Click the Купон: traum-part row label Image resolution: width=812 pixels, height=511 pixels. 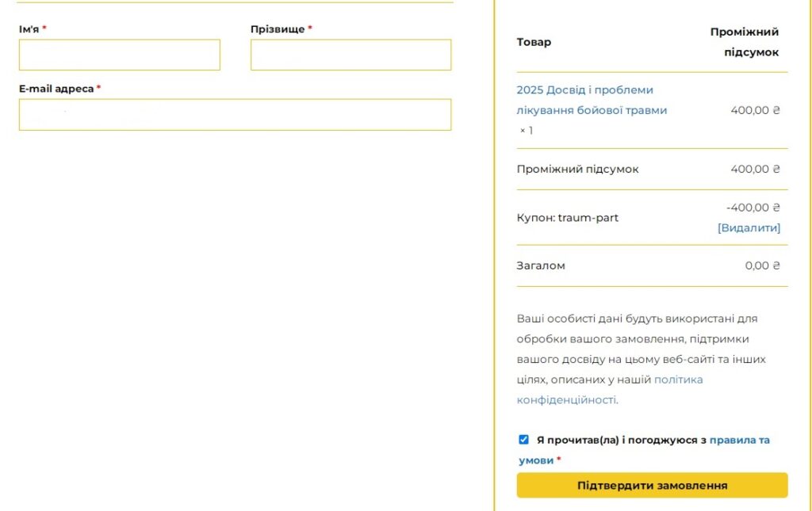coord(567,217)
